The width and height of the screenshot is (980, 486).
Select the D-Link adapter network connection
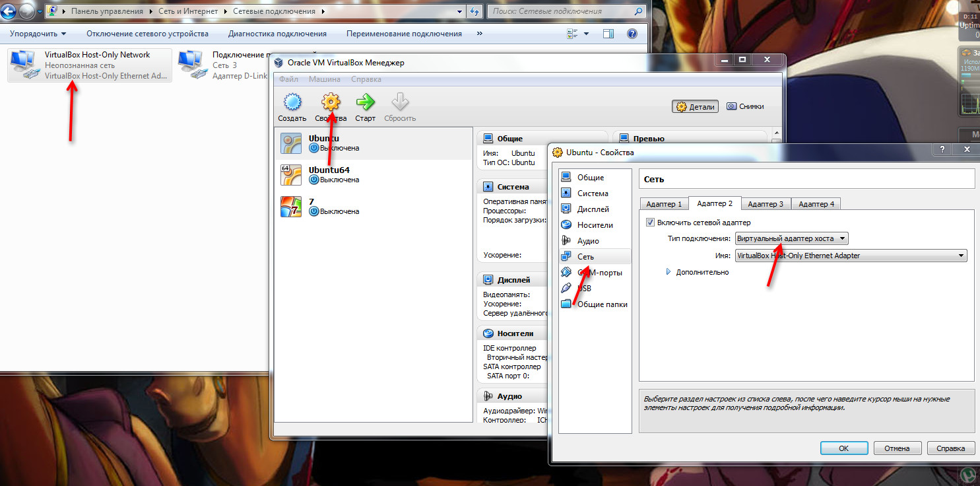point(223,65)
